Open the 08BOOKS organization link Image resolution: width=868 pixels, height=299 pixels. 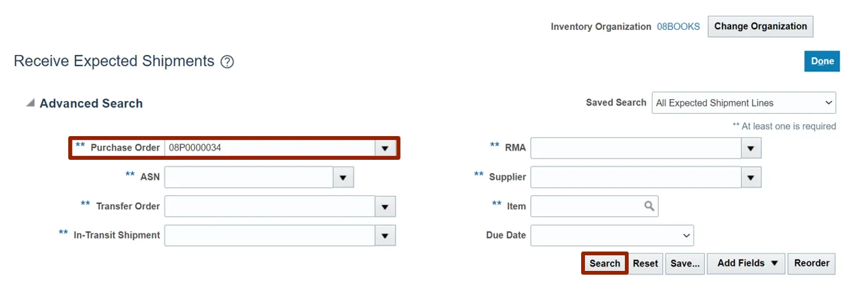[x=678, y=27]
